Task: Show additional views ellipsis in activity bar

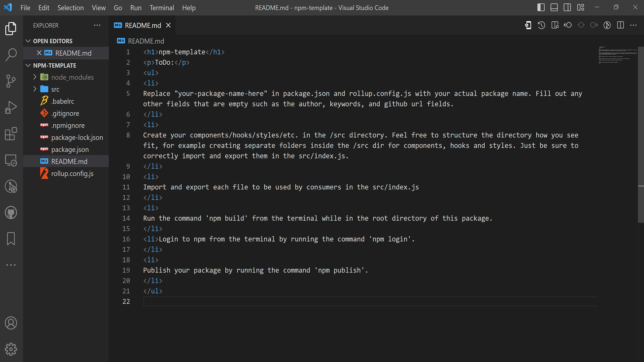Action: click(x=11, y=265)
